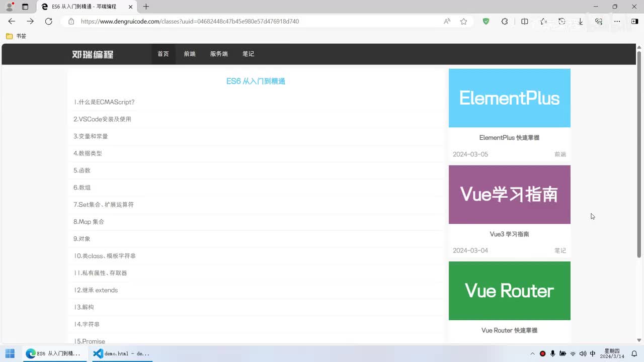
Task: Open Windows Start menu
Action: pyautogui.click(x=10, y=353)
